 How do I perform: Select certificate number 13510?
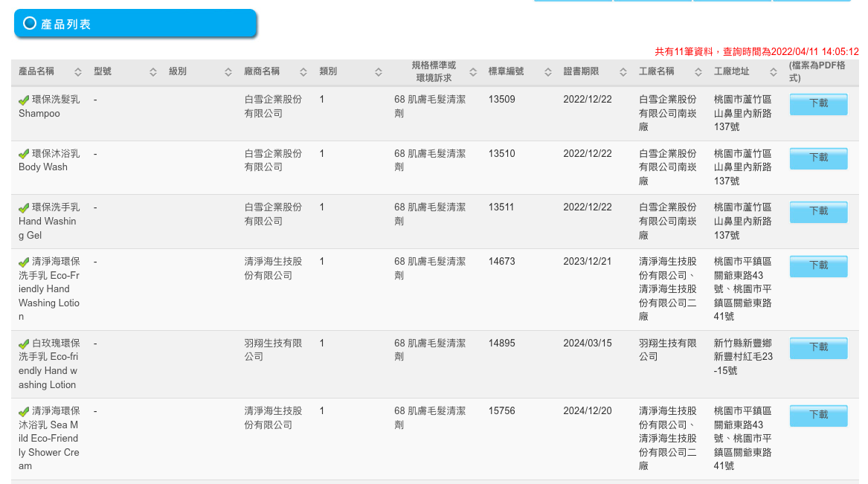(x=501, y=154)
